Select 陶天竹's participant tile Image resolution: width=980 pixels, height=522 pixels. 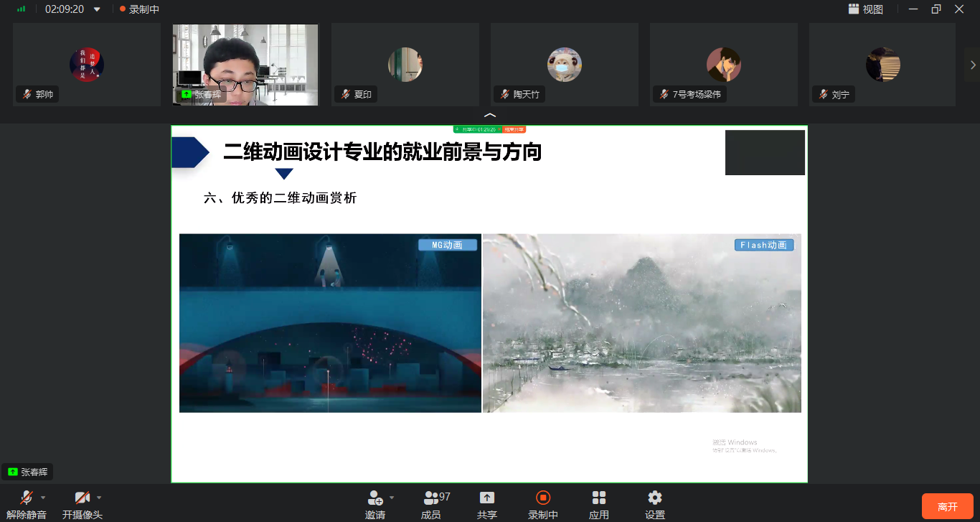point(565,65)
